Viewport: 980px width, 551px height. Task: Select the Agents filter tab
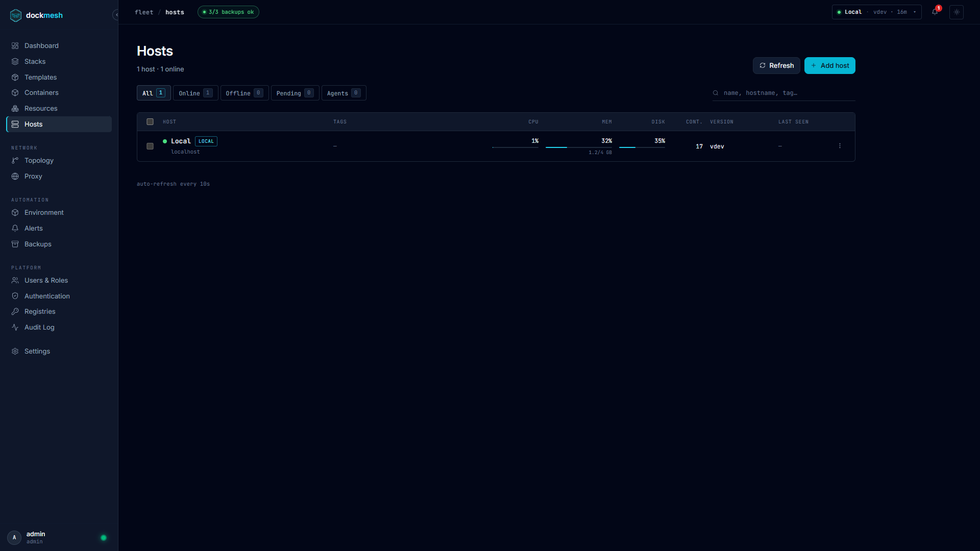pos(344,93)
